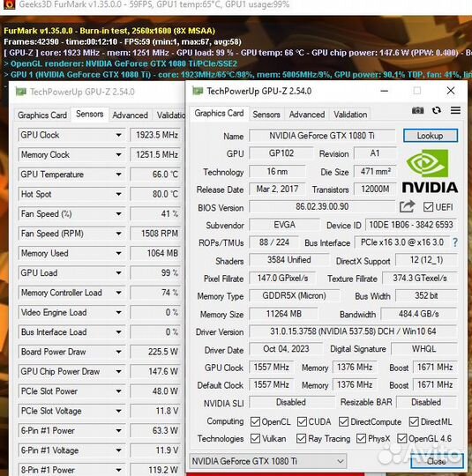
Task: Click the BIOS Version field 86.02.39.00.90
Action: (322, 207)
